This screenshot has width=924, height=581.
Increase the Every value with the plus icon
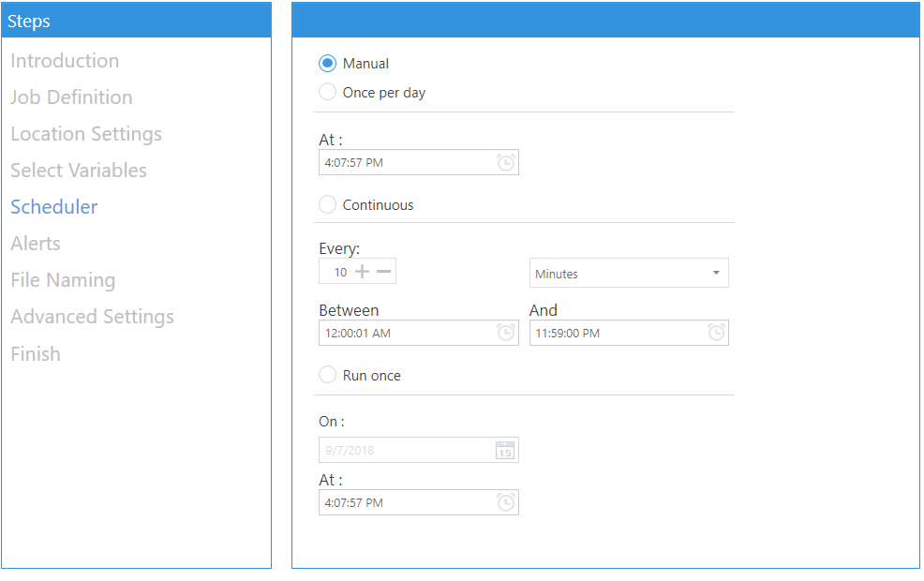364,271
